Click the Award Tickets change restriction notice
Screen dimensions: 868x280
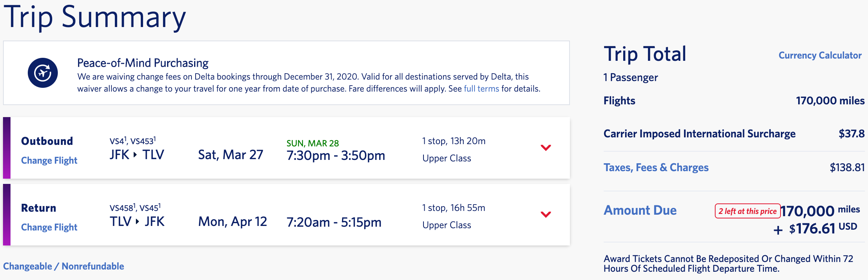[x=728, y=263]
